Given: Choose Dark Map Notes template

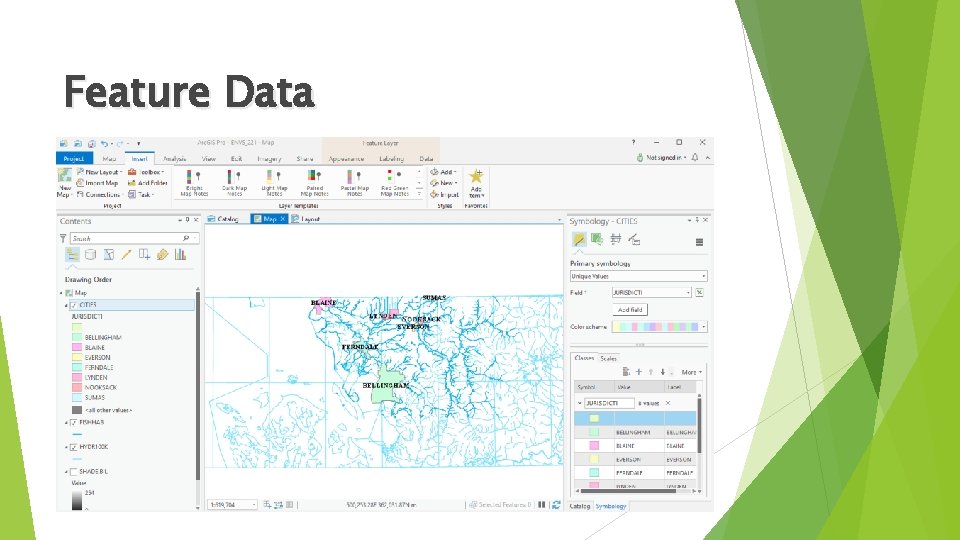Looking at the screenshot, I should [x=234, y=183].
